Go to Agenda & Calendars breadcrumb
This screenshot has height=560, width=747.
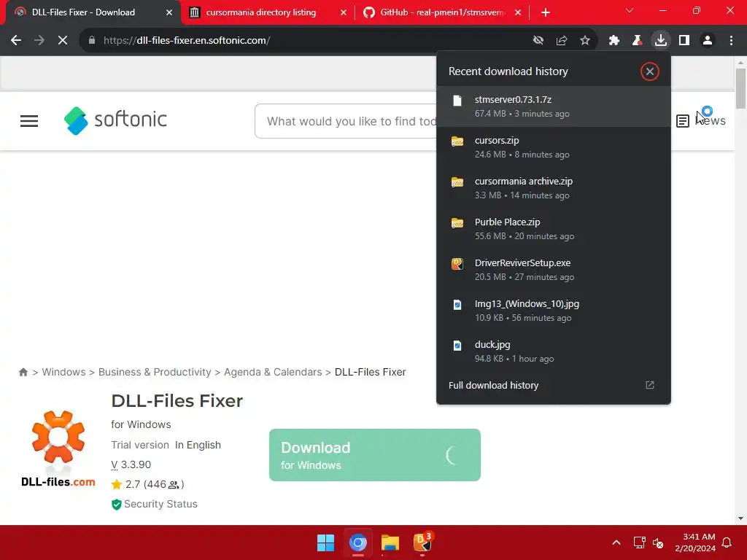point(273,372)
